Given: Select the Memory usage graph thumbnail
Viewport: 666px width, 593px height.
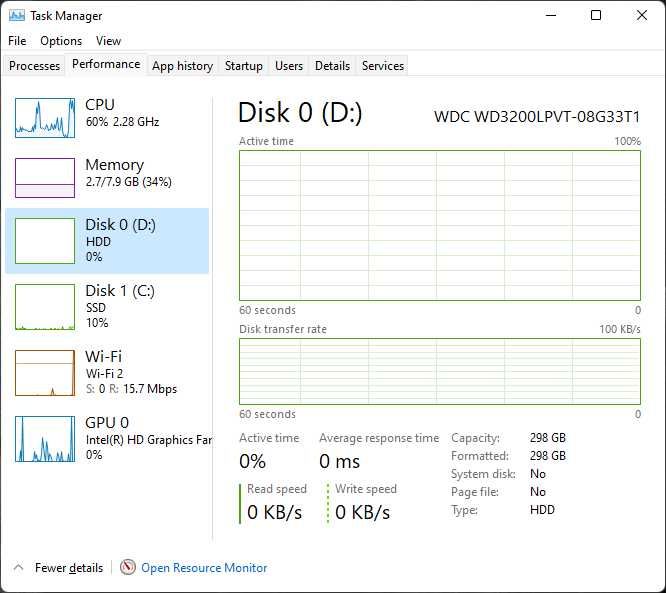Looking at the screenshot, I should pos(45,178).
